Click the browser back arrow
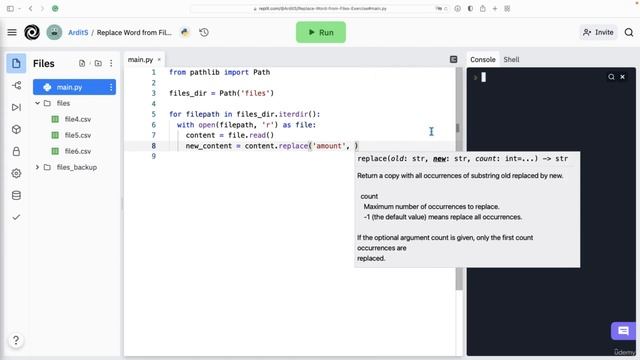The width and height of the screenshot is (640, 360). click(x=31, y=8)
